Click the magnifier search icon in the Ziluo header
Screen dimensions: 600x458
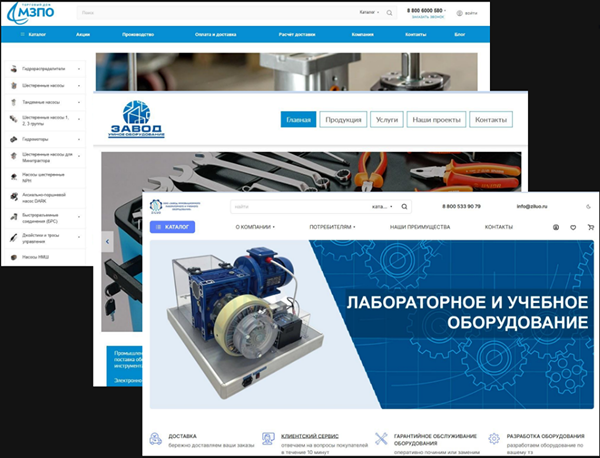pos(404,207)
